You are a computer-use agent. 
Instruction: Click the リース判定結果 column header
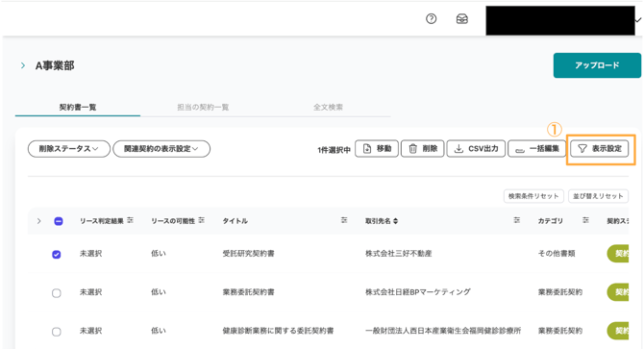click(x=102, y=221)
